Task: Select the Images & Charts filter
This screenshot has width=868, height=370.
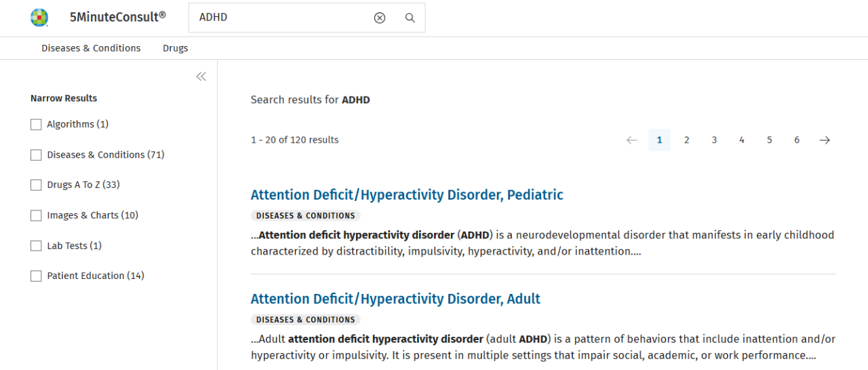Action: (37, 215)
